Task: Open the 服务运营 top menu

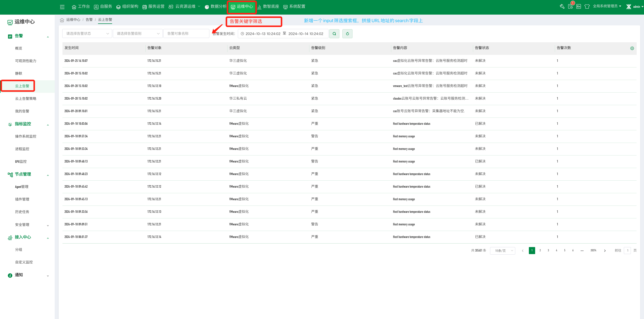Action: click(x=153, y=7)
